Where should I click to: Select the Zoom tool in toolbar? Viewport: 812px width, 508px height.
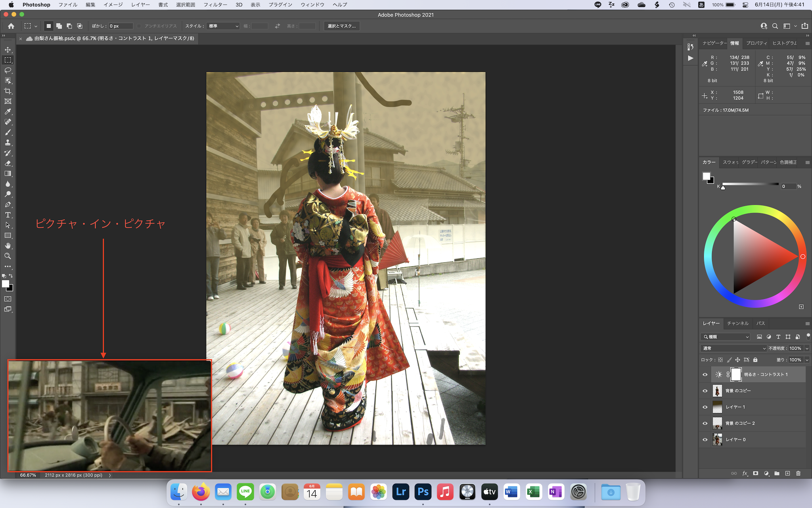click(x=8, y=256)
